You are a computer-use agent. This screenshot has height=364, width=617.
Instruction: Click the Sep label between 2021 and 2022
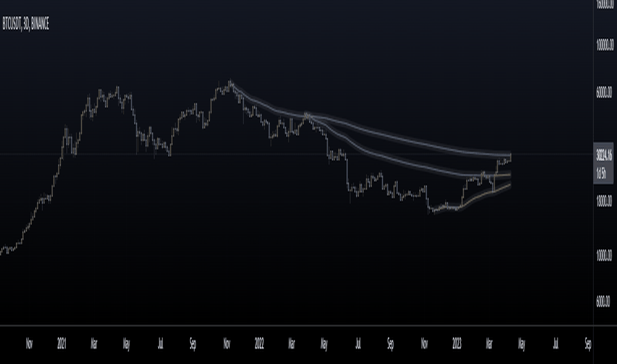[x=193, y=344]
